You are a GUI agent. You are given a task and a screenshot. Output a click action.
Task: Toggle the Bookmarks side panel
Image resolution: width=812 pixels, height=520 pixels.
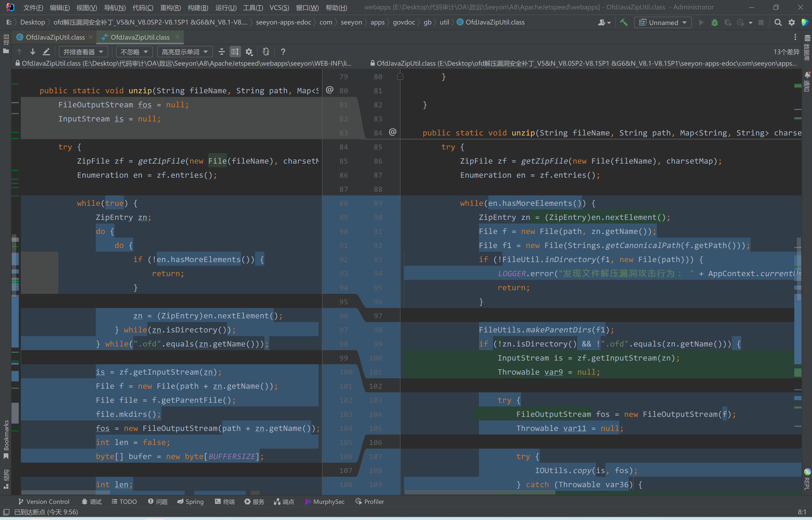[x=6, y=439]
